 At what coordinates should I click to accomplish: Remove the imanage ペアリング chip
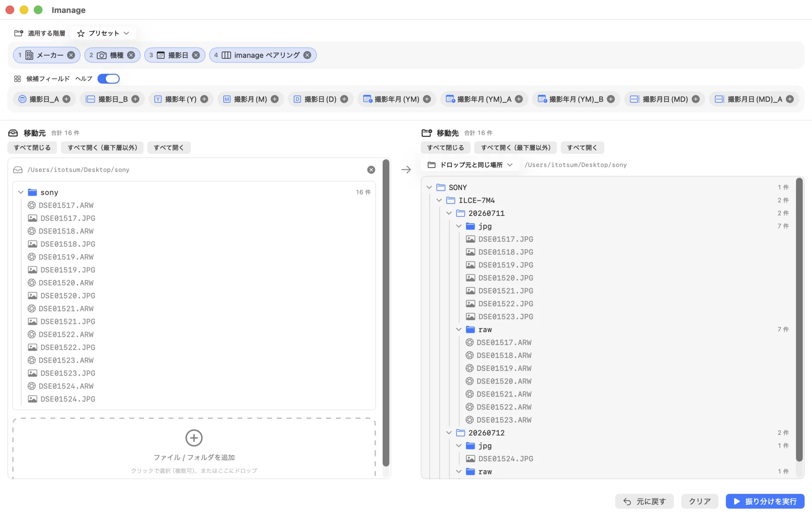click(x=307, y=55)
